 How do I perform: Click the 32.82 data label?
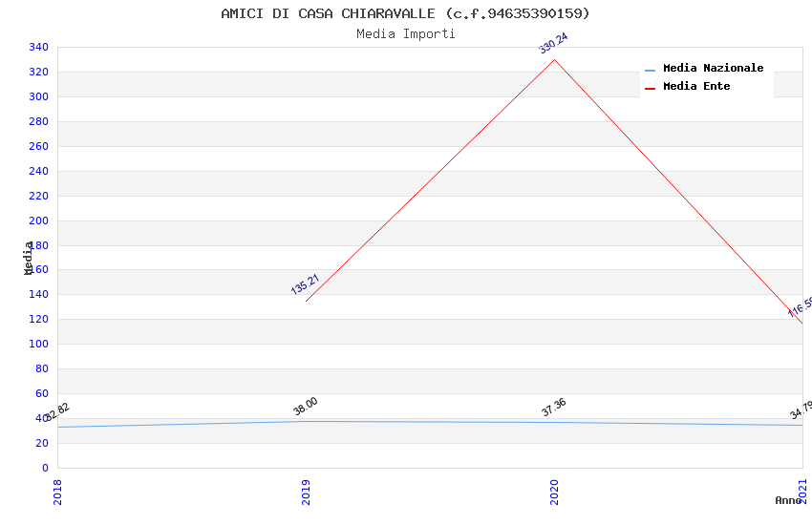(x=57, y=411)
